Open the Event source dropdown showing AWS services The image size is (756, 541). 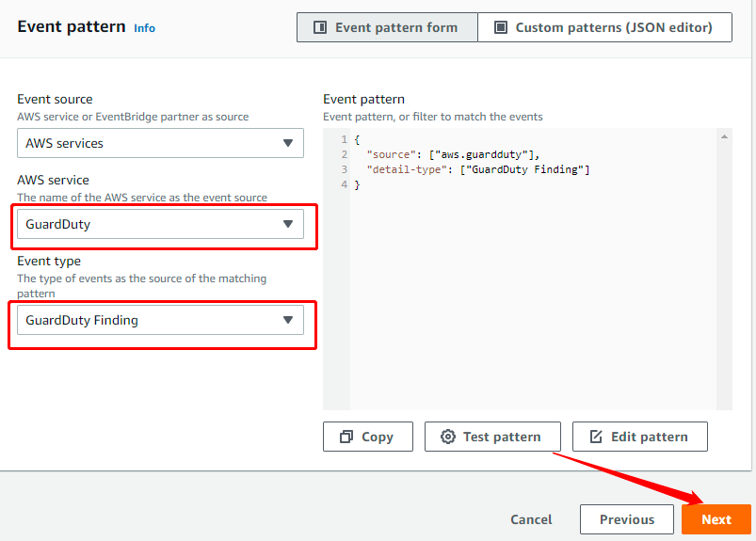(160, 143)
